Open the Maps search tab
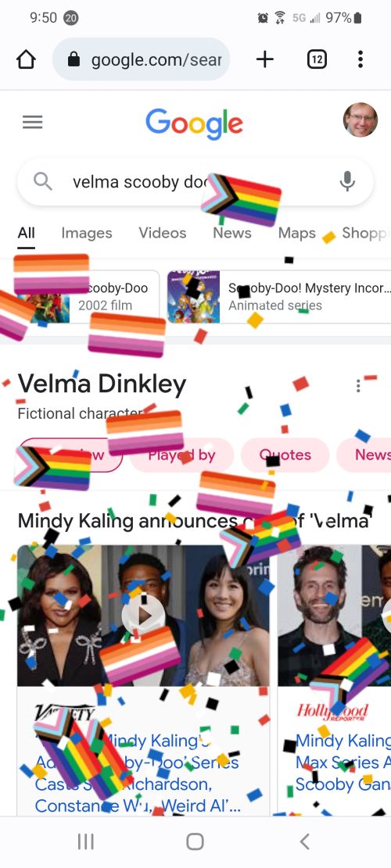This screenshot has width=391, height=868. (x=297, y=233)
